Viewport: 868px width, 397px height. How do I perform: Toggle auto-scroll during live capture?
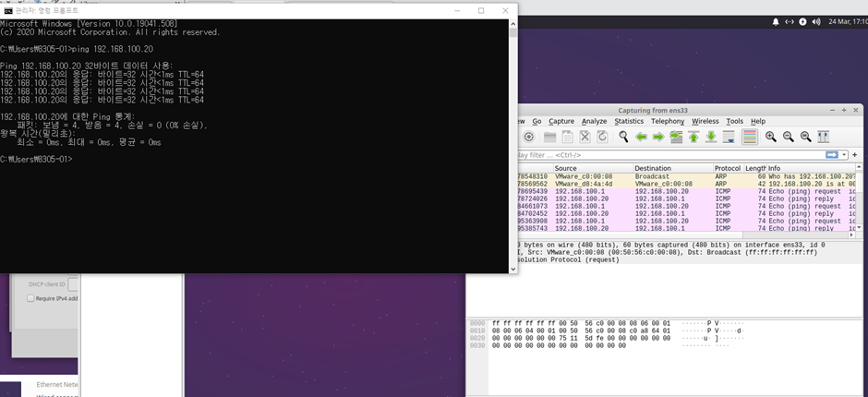point(729,137)
